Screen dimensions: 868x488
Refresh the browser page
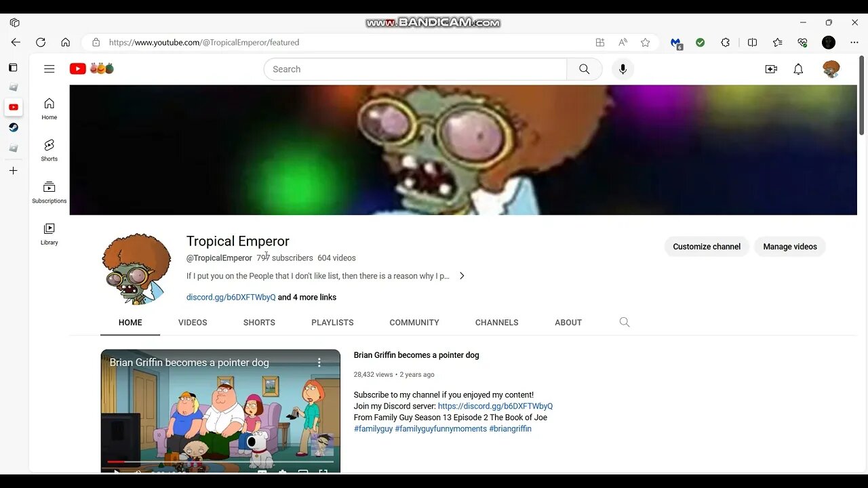(41, 42)
